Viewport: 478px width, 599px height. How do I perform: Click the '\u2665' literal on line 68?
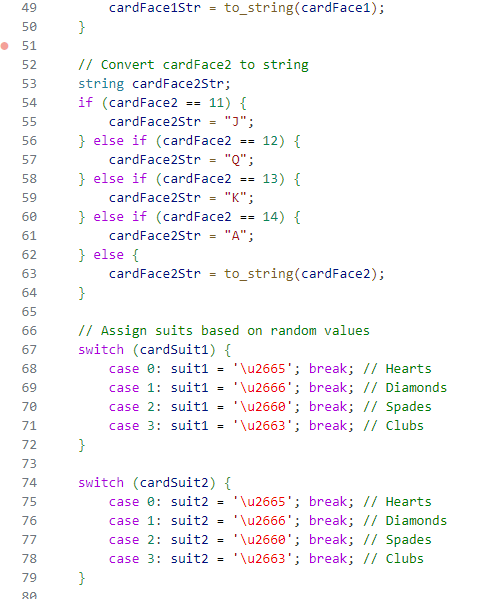click(262, 369)
